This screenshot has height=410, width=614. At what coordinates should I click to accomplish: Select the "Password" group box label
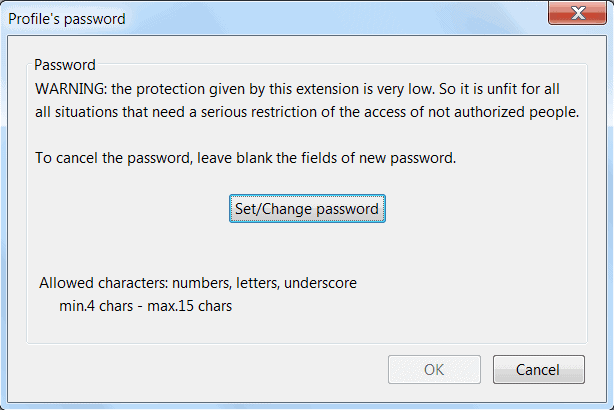point(65,65)
